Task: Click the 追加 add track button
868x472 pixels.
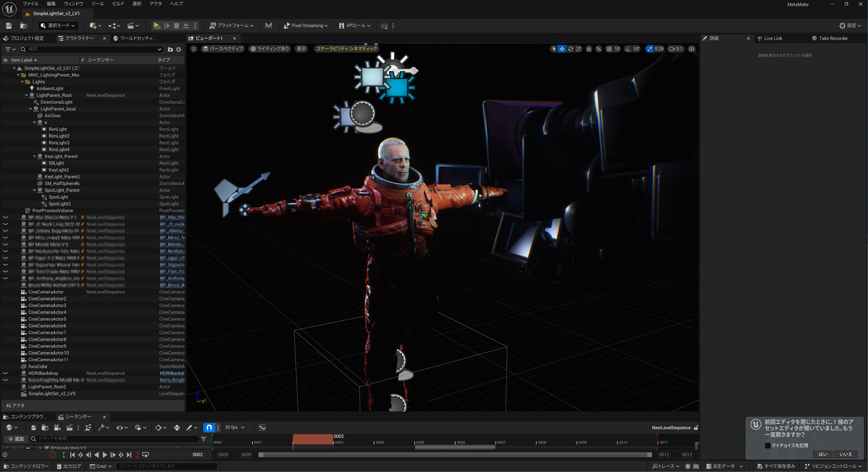Action: [x=15, y=439]
